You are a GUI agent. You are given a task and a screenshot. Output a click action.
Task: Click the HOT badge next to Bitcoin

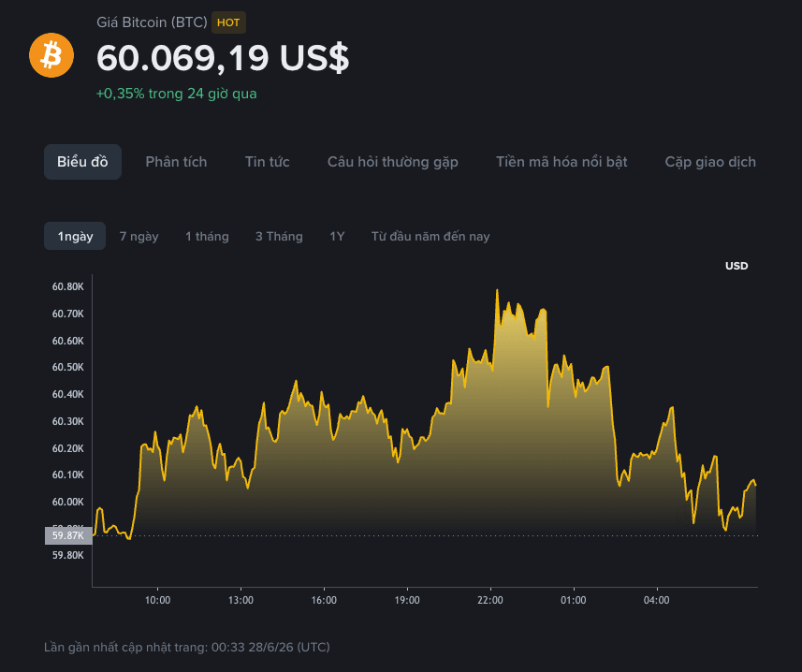(228, 22)
